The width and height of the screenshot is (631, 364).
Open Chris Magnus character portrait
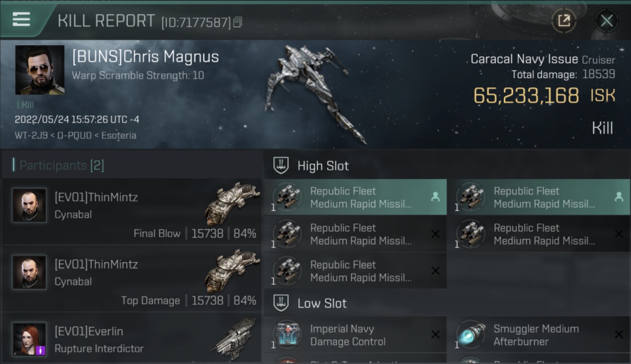pyautogui.click(x=40, y=70)
